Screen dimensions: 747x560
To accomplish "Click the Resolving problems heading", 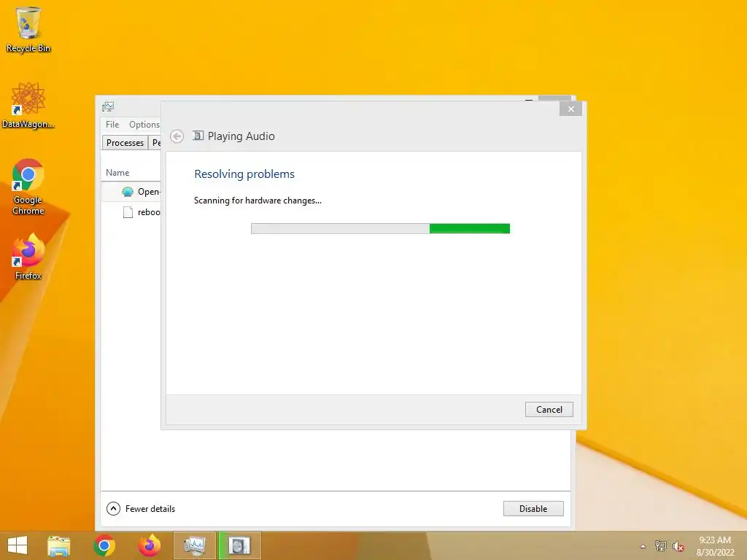I will point(244,174).
